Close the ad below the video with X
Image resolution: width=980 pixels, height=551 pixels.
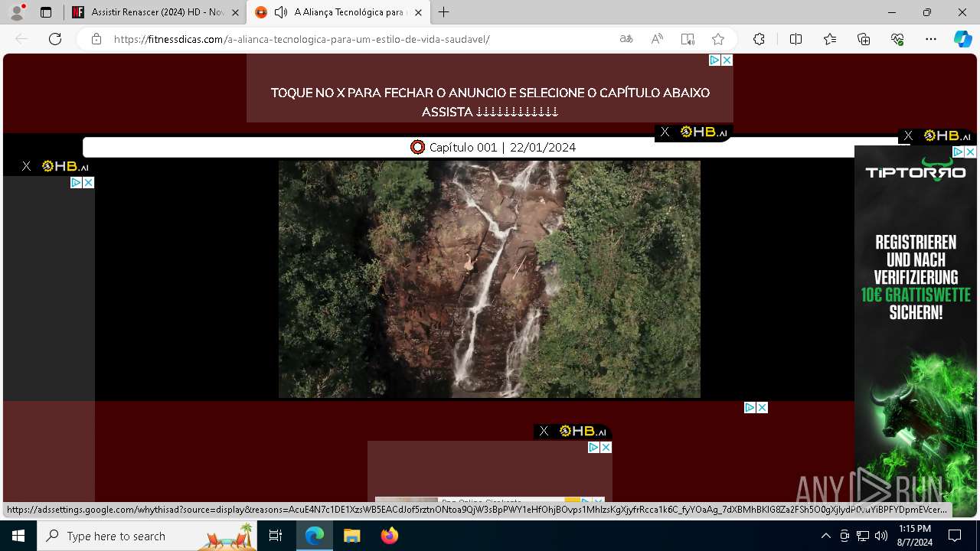(763, 407)
